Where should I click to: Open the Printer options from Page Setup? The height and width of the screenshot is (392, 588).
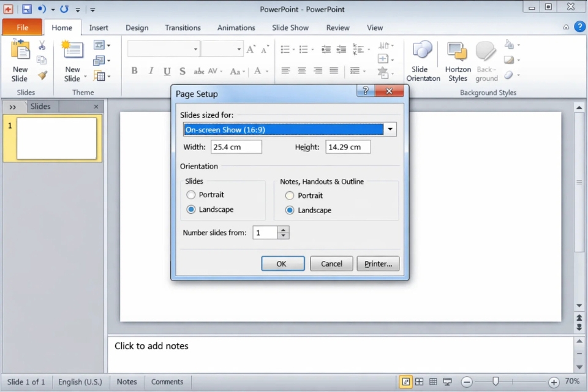(x=377, y=263)
